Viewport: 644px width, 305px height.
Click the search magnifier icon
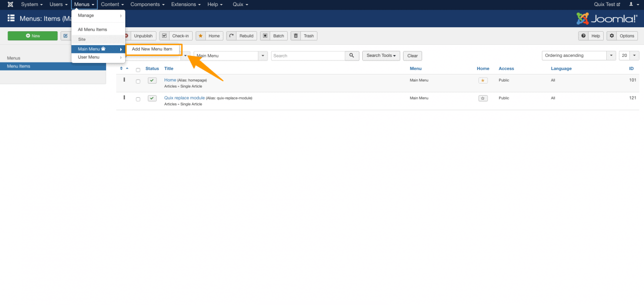352,55
